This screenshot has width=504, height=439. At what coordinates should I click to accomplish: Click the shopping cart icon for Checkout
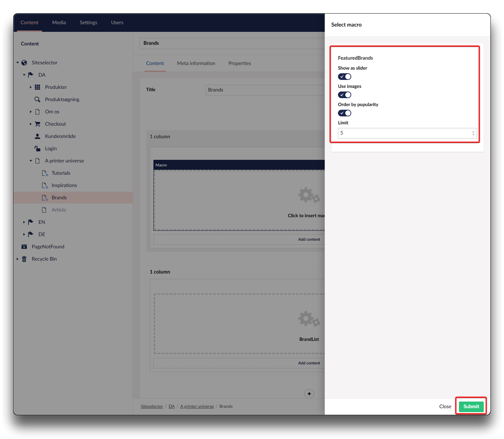tap(37, 124)
